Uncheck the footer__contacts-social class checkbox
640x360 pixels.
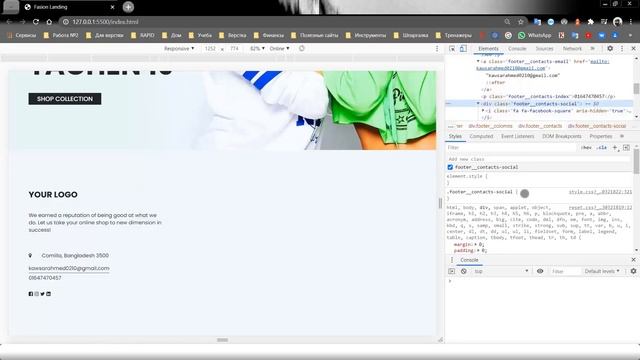(450, 167)
